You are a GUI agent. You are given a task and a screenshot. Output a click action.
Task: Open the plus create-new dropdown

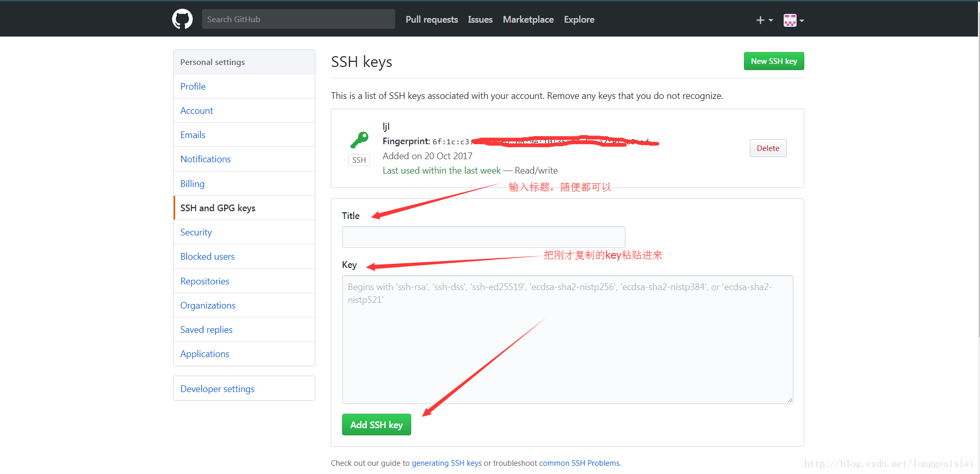click(765, 20)
